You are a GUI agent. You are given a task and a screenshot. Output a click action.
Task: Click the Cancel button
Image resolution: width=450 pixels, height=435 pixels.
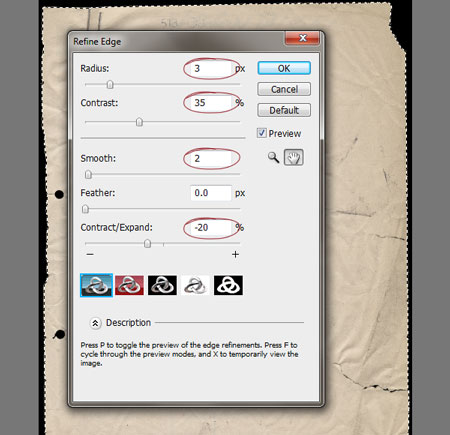tap(284, 89)
